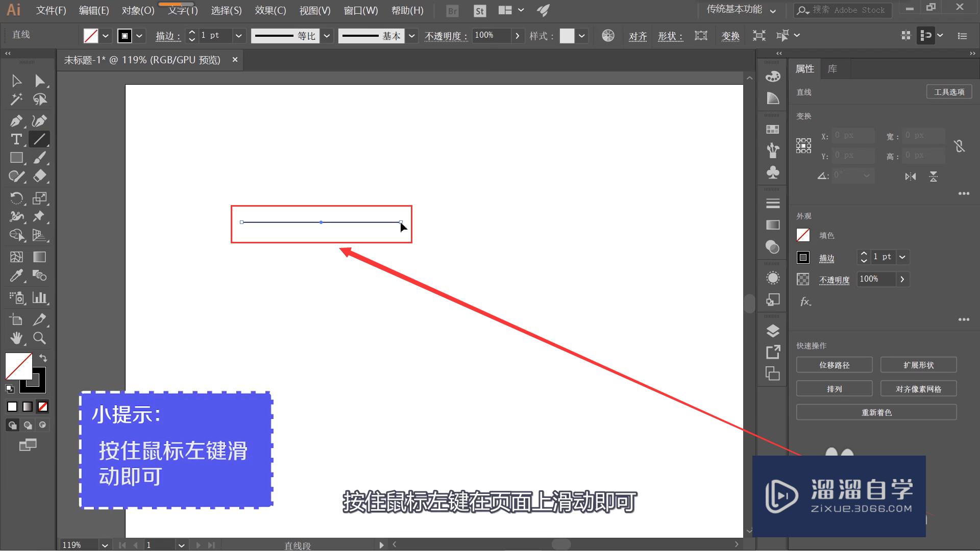Screen dimensions: 980x551
Task: Select the Pen tool
Action: pyautogui.click(x=16, y=121)
